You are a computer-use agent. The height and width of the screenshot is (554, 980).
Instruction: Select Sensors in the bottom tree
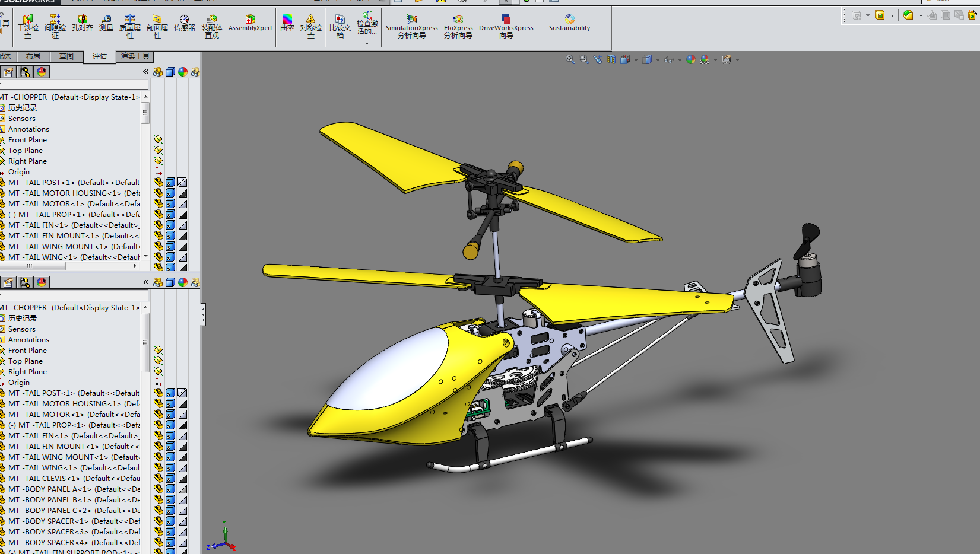(22, 329)
